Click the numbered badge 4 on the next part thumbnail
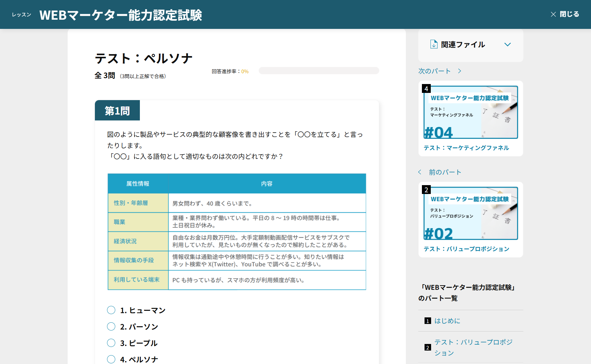This screenshot has width=591, height=364. tap(426, 88)
